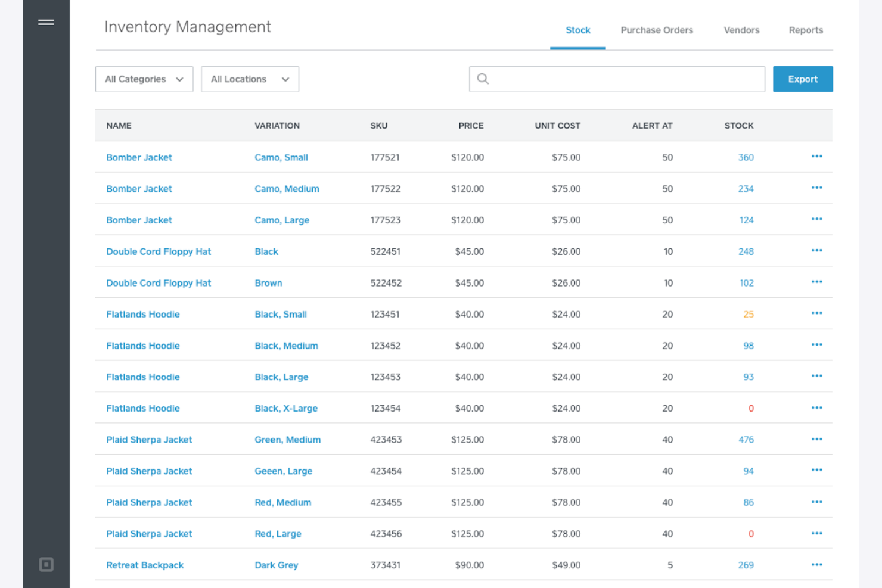View stock count 360 for Bomber Jacket
This screenshot has width=882, height=588.
746,157
